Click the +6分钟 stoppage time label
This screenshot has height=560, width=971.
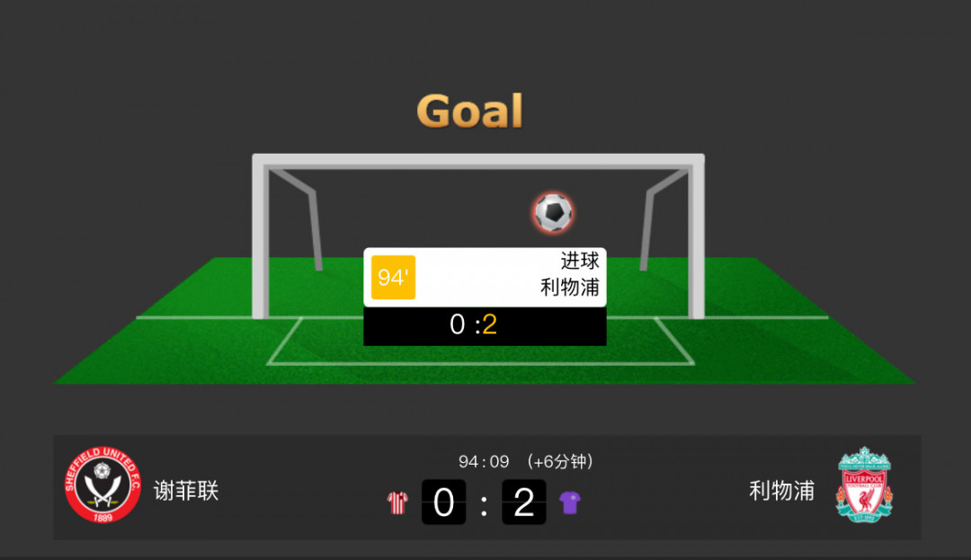(560, 462)
